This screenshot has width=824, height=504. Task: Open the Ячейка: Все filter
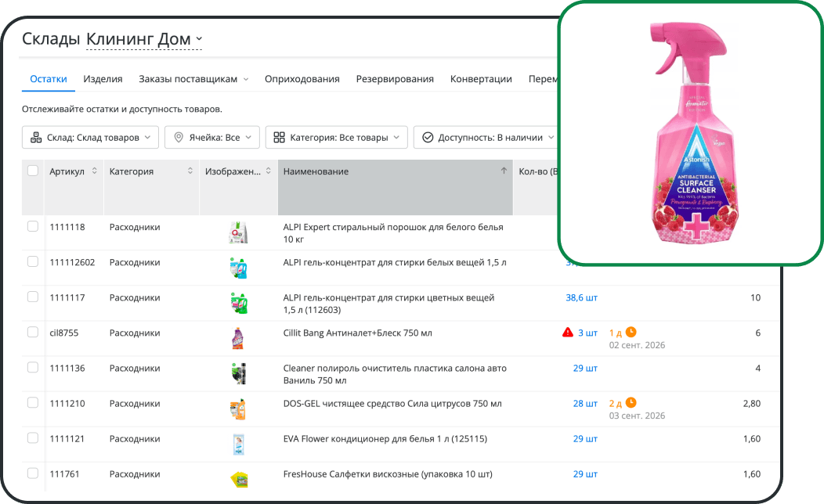coord(212,137)
